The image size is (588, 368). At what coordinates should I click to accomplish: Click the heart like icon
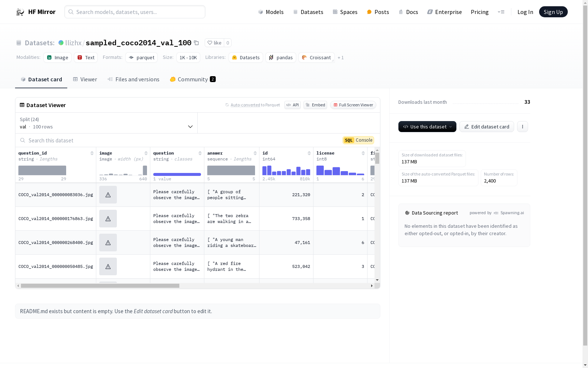tap(210, 43)
